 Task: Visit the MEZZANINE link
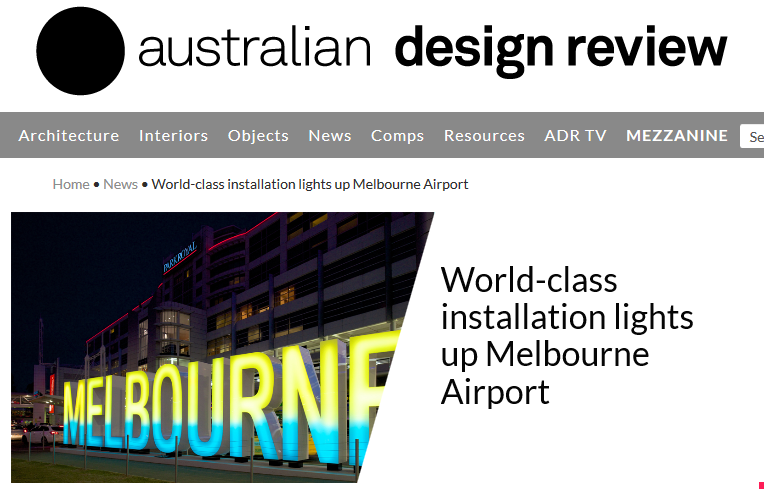coord(677,135)
